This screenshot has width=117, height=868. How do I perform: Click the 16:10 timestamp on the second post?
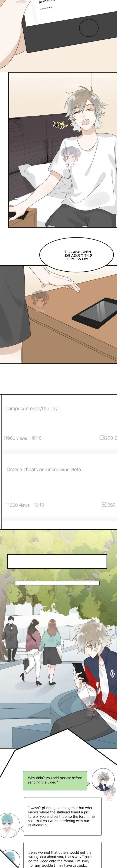(x=39, y=505)
